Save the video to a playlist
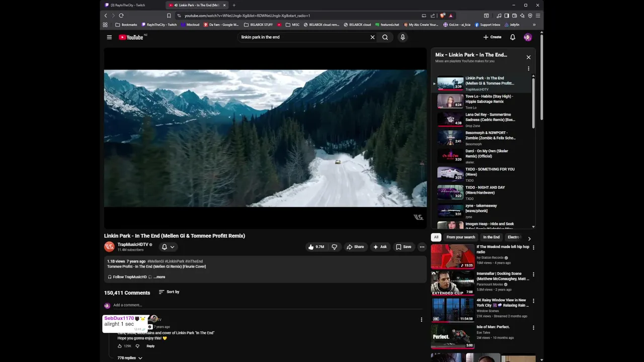644x362 pixels. (404, 247)
